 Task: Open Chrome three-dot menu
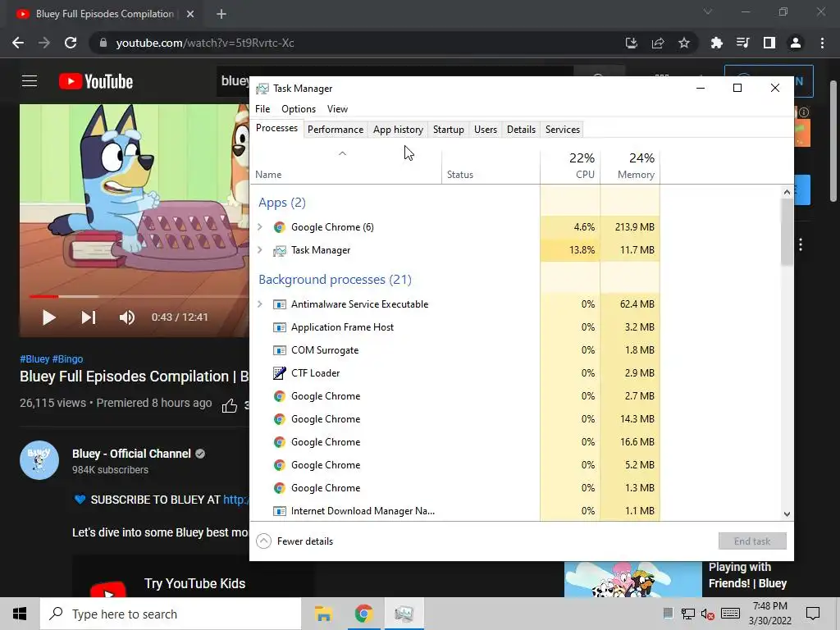[x=822, y=43]
